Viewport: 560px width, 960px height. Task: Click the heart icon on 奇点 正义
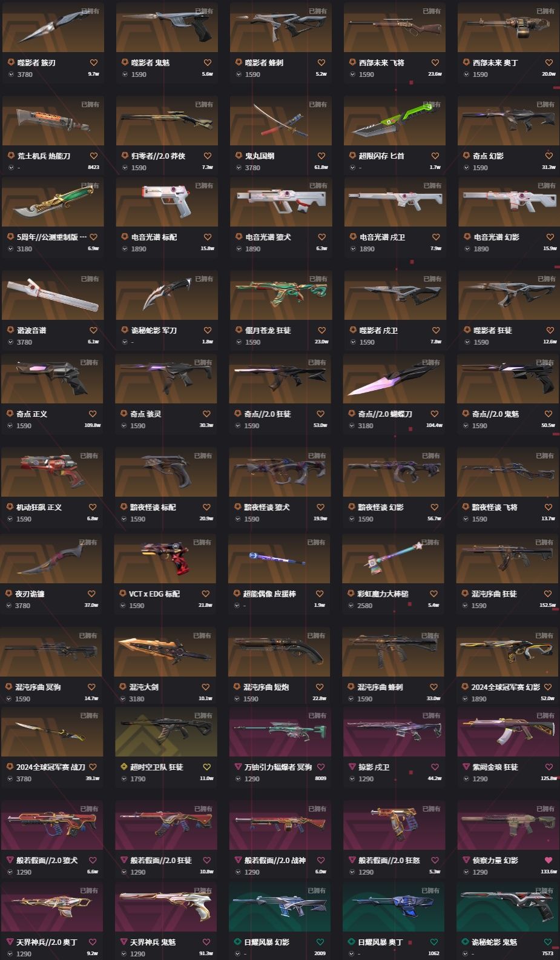tap(93, 414)
